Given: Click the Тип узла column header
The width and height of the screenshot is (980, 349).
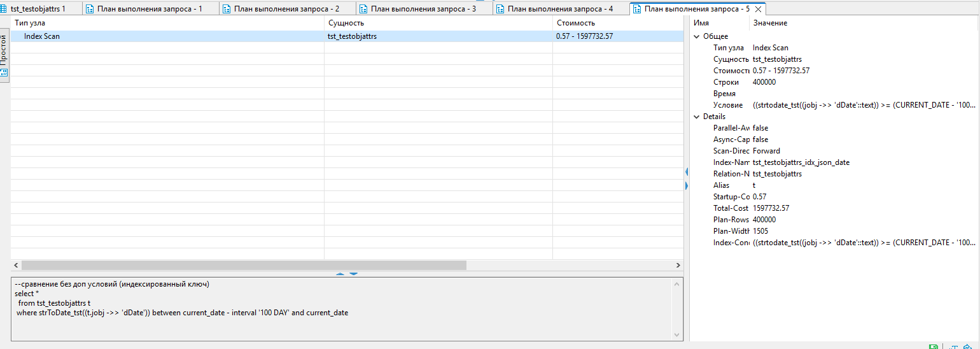Looking at the screenshot, I should click(30, 23).
